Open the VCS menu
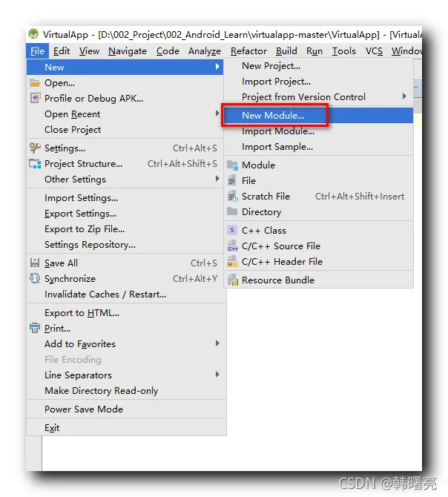 coord(374,51)
